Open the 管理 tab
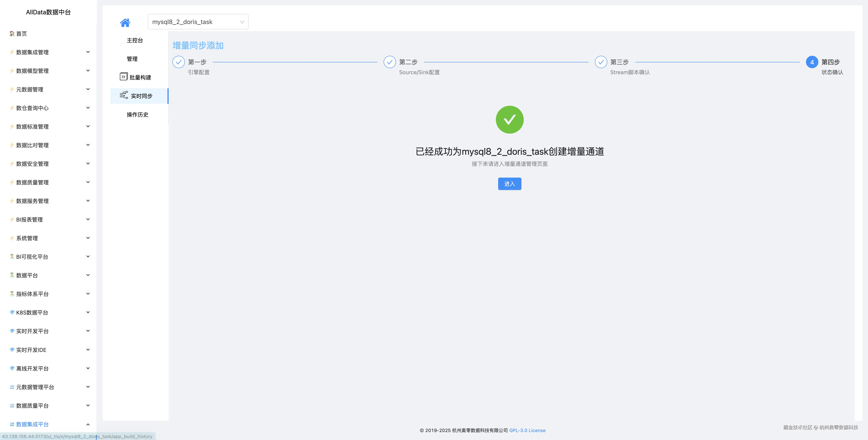 (x=132, y=58)
